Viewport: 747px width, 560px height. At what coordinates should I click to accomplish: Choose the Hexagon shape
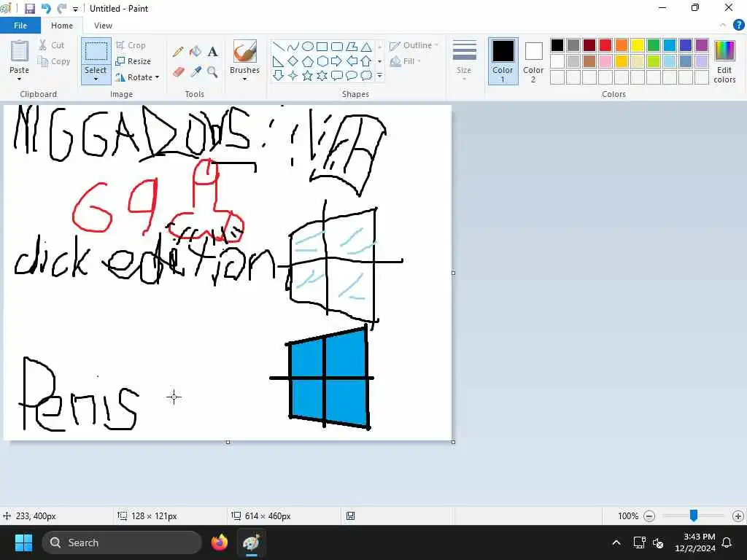click(x=322, y=61)
